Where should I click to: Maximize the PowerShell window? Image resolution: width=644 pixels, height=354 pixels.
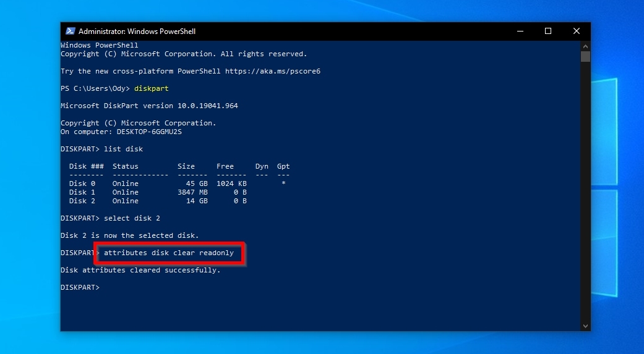coord(548,31)
